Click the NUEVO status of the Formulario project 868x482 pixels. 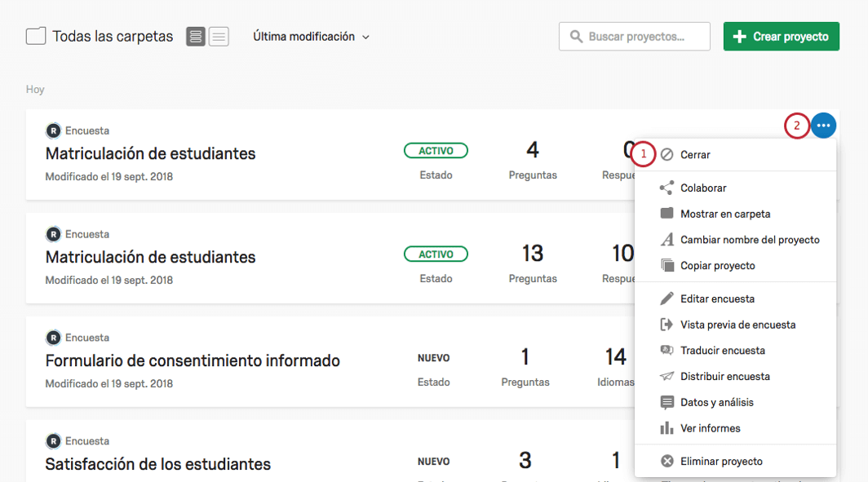click(433, 358)
